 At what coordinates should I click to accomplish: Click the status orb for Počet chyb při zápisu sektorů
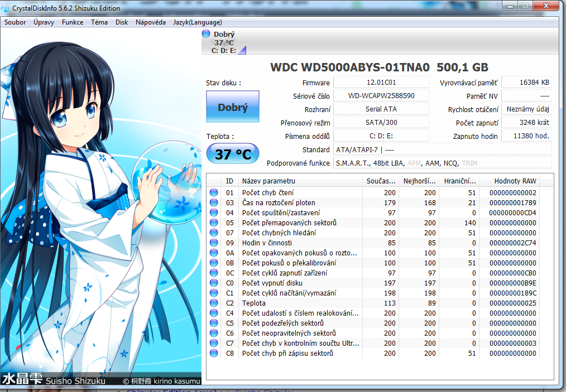214,354
